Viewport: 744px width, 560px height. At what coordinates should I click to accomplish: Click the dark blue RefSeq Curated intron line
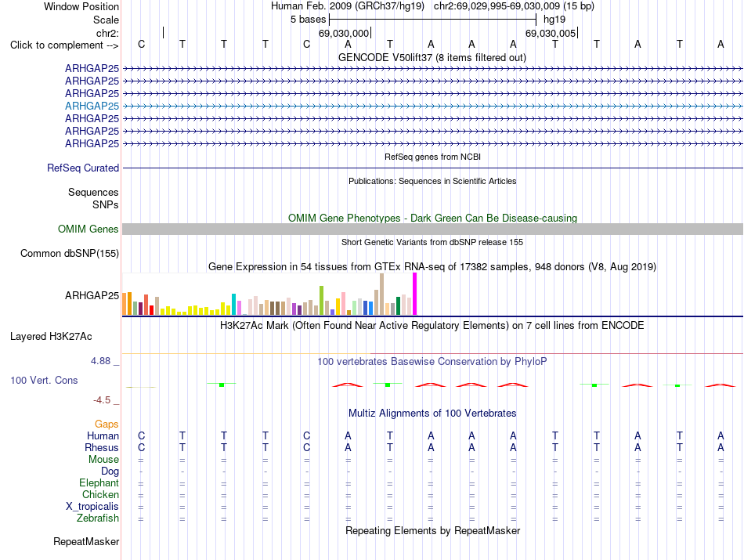432,168
